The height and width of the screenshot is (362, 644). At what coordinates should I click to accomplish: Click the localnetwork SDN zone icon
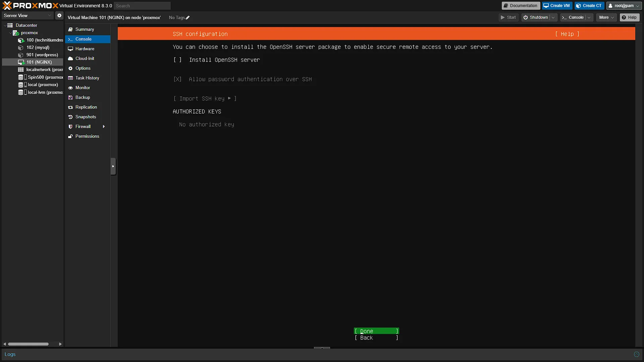[21, 70]
